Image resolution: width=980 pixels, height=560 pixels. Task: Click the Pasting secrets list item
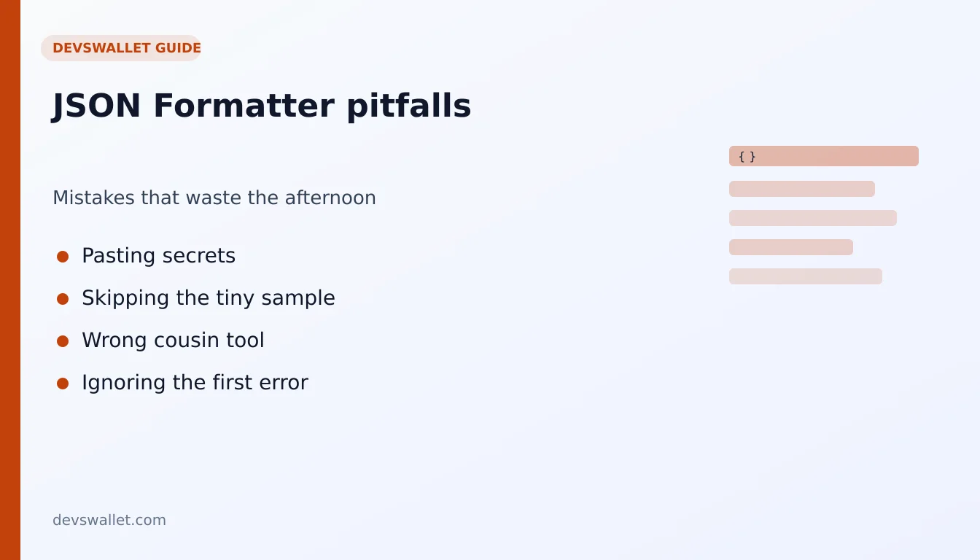click(158, 256)
